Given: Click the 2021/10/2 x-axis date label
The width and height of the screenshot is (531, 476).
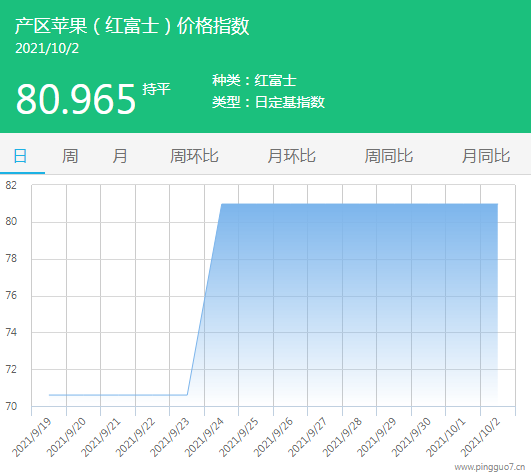Looking at the screenshot, I should pos(481,437).
